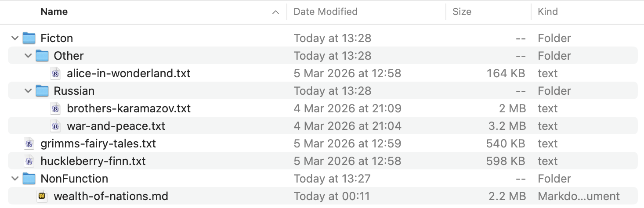Collapse the Ficton folder disclosure chevron
Image resolution: width=644 pixels, height=208 pixels.
pos(15,38)
